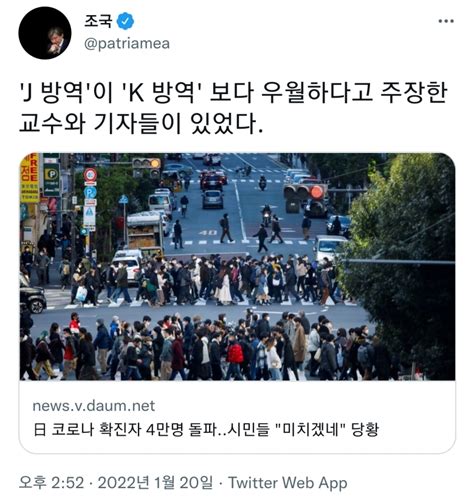Click the phrase '우월하다고 주장한' in tweet
Viewport: 474px width, 499px height.
pos(354,93)
